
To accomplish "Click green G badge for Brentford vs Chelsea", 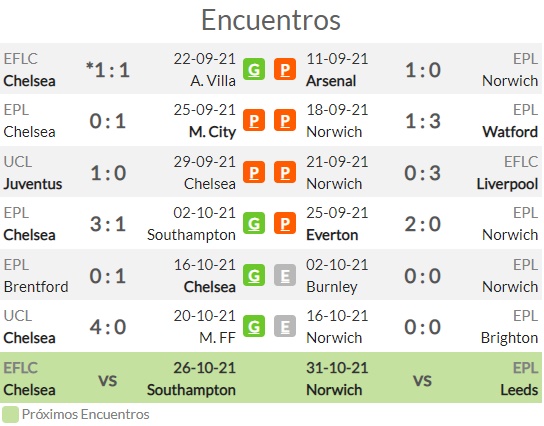I will tap(254, 275).
